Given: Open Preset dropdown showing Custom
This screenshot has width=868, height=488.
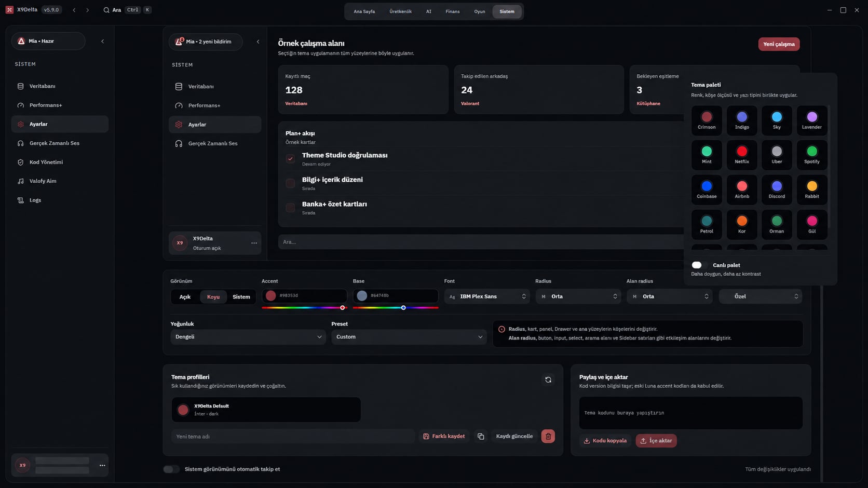Looking at the screenshot, I should (x=409, y=337).
